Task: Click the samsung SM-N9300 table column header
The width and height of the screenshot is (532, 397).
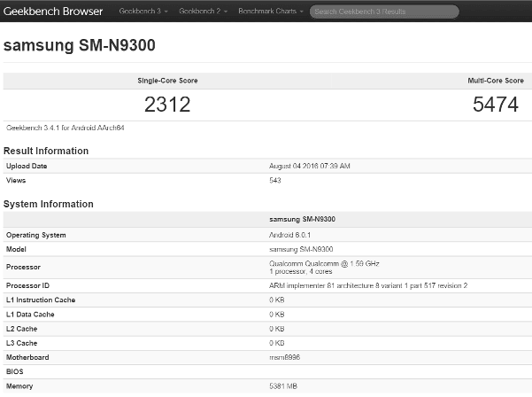Action: (x=303, y=220)
